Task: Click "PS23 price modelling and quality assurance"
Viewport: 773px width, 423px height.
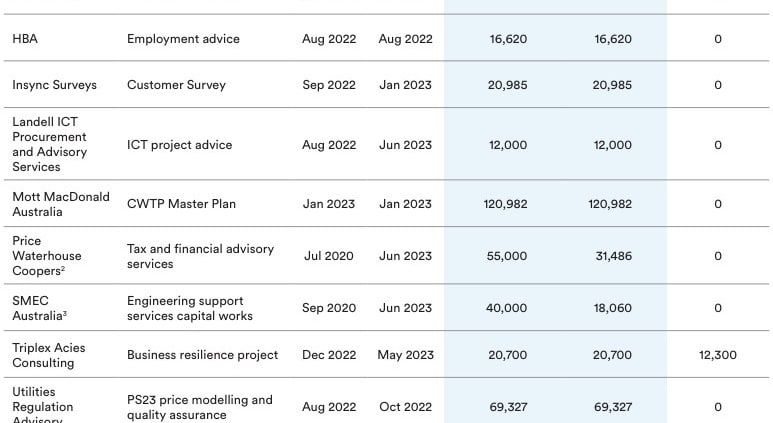Action: coord(199,407)
